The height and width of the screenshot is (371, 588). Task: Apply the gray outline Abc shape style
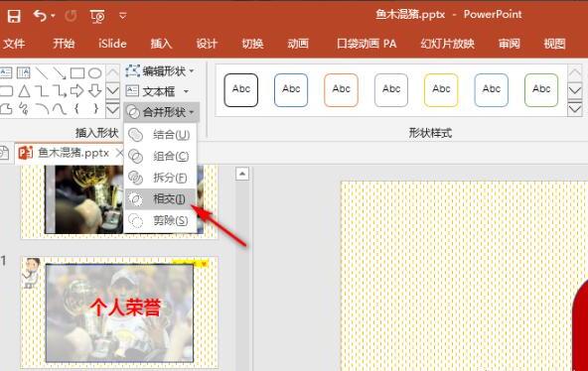point(391,90)
